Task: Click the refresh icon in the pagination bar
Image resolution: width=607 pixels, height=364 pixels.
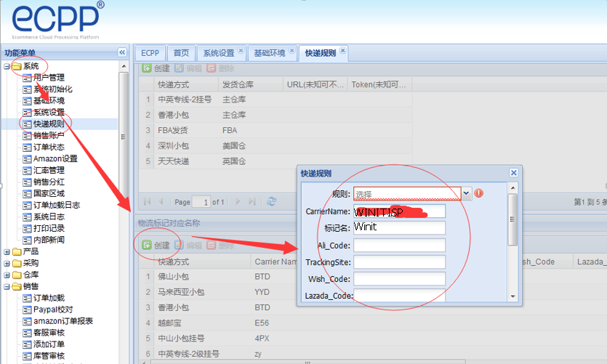Action: 272,201
